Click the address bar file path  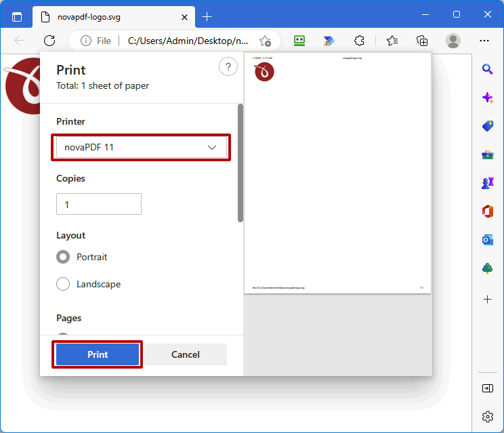pyautogui.click(x=188, y=41)
